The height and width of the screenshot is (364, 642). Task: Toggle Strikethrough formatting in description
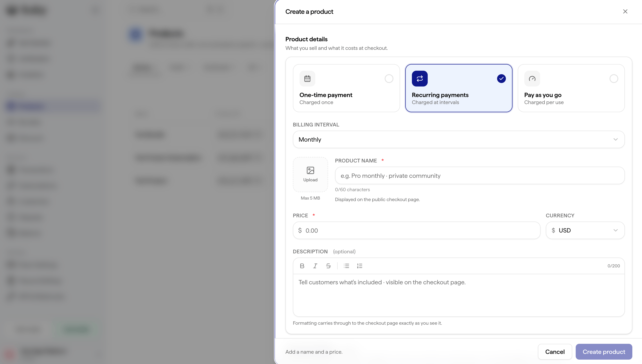tap(328, 266)
